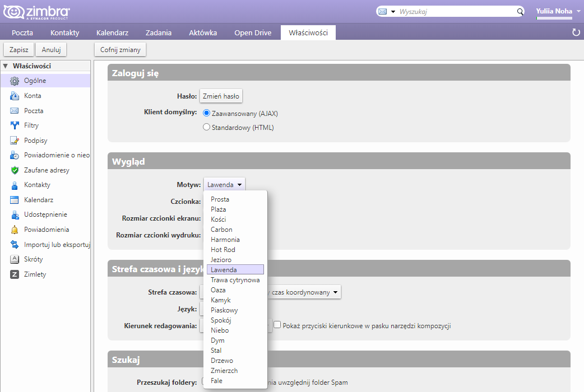
Task: Click the Zmień hasło button
Action: pos(221,96)
